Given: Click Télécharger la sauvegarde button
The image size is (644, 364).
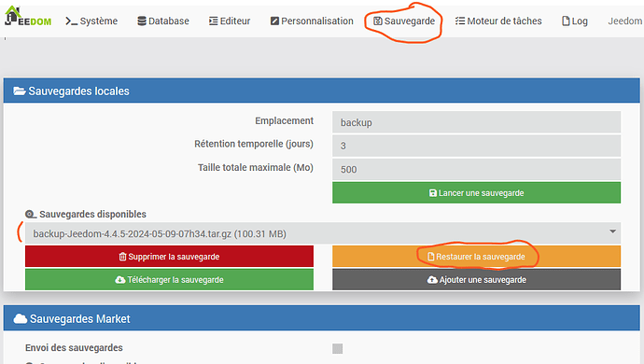Looking at the screenshot, I should [169, 279].
